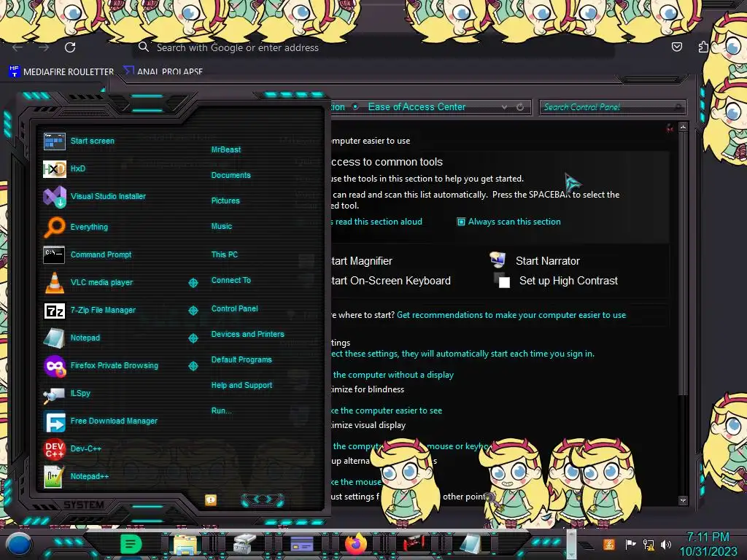Open Get recommendations to make computer easier link

511,315
